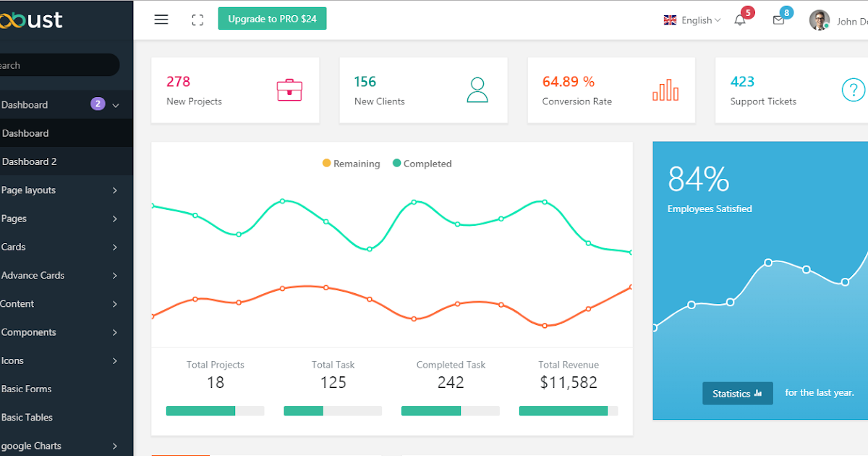
Task: Click the user icon in New Clients
Action: point(477,90)
